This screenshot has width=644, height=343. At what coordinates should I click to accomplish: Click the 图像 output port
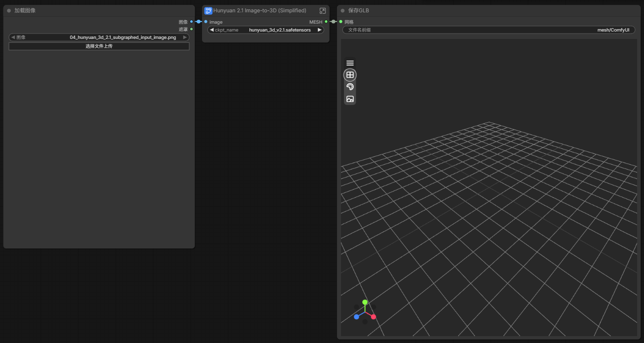point(192,22)
